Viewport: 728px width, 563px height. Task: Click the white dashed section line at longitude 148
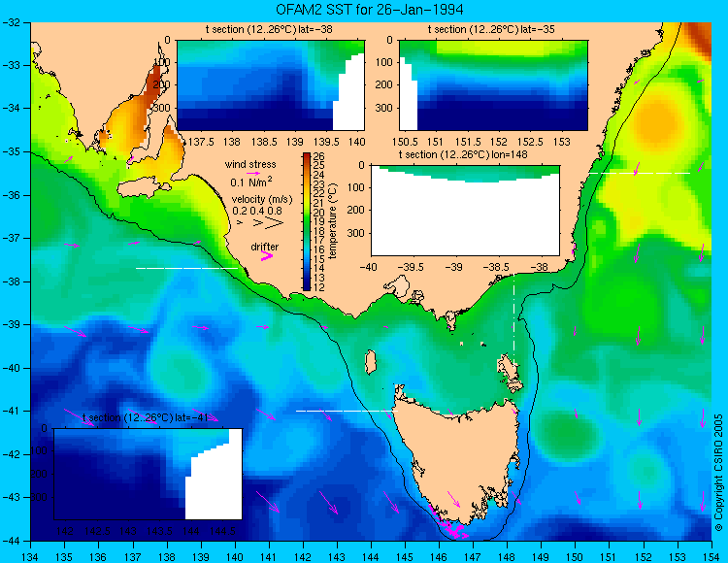[x=513, y=320]
